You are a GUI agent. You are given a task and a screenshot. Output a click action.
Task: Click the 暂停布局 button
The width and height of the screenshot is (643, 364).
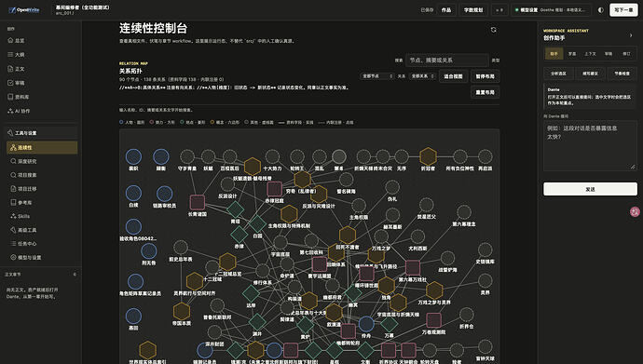(486, 76)
